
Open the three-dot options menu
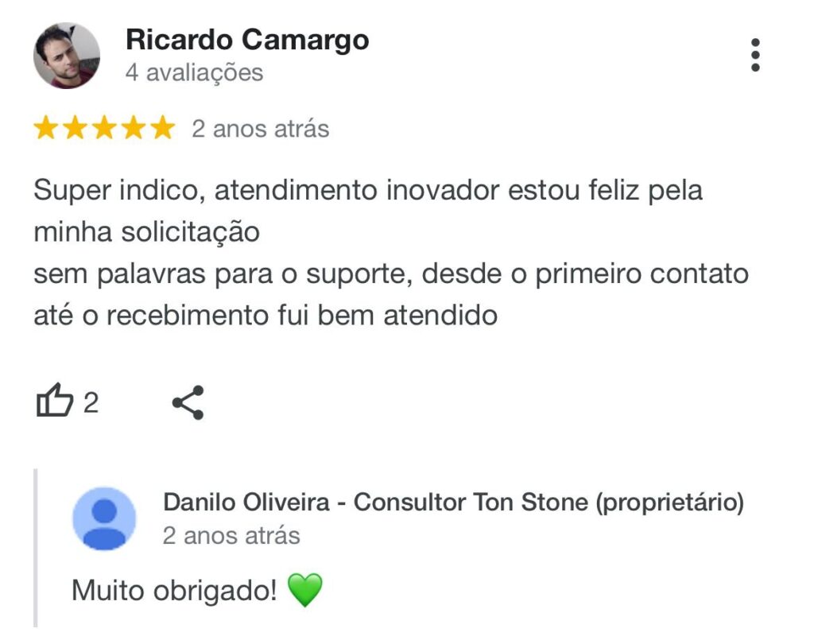coord(755,55)
